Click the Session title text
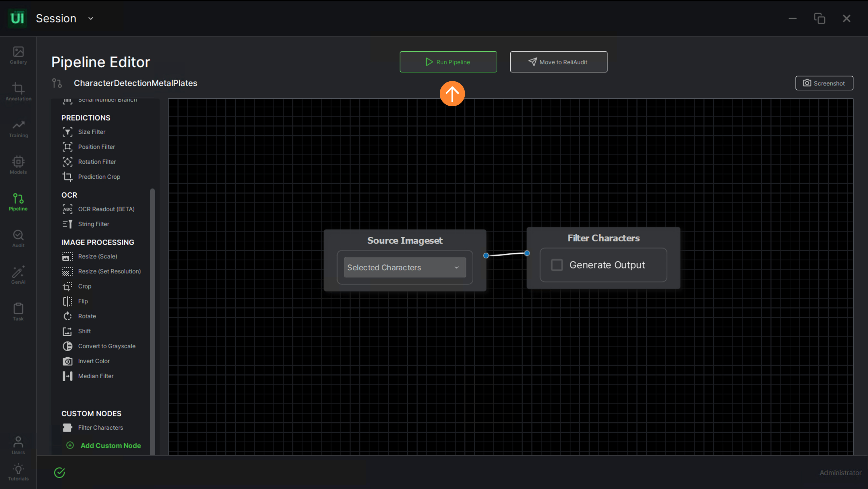This screenshot has width=868, height=489. coord(56,18)
